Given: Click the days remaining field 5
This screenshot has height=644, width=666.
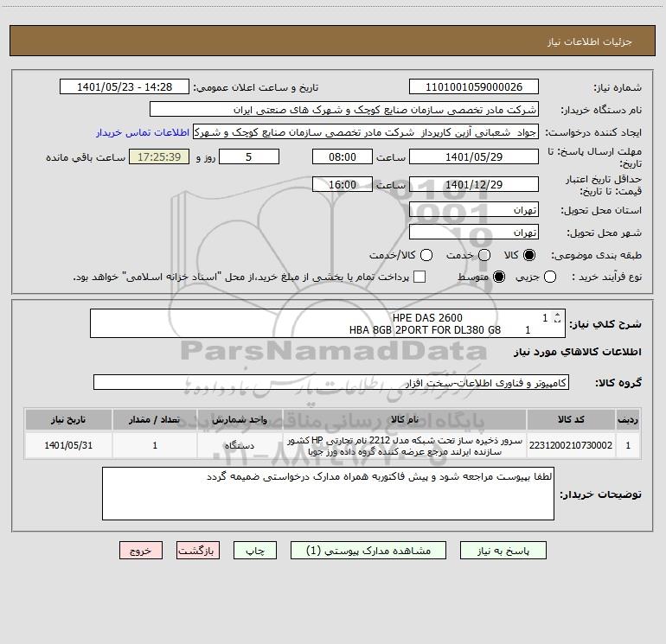Looking at the screenshot, I should (x=249, y=156).
